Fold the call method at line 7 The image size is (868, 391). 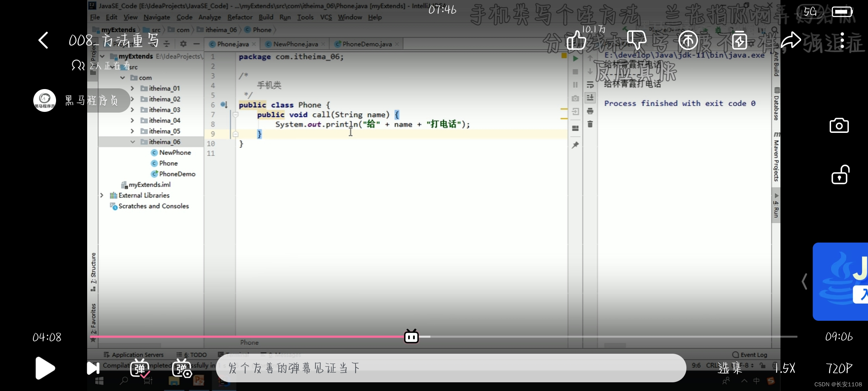point(235,115)
